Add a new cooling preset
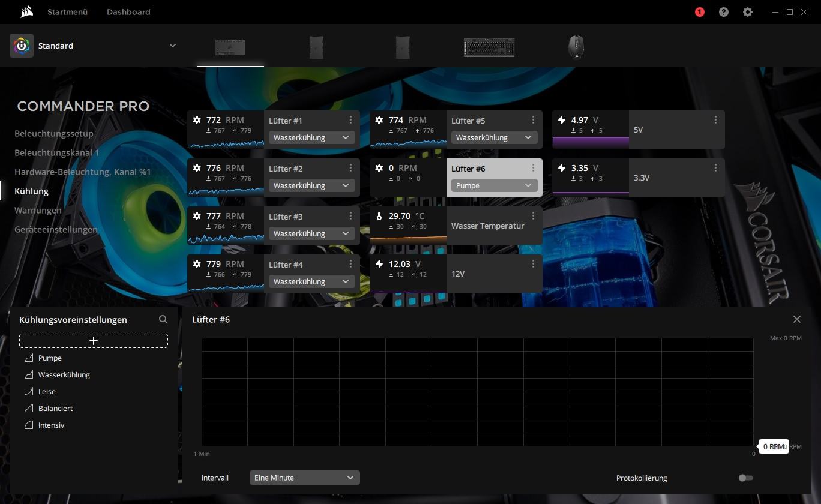The width and height of the screenshot is (821, 504). point(94,341)
